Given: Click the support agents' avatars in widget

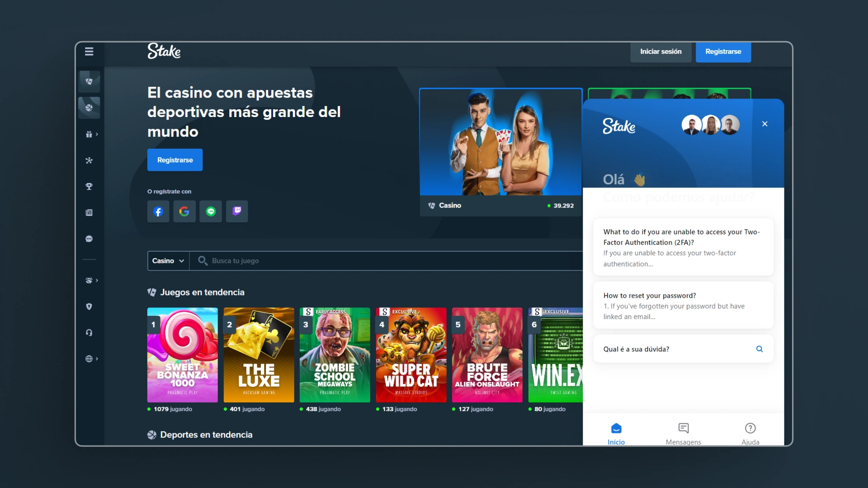Looking at the screenshot, I should coord(711,125).
